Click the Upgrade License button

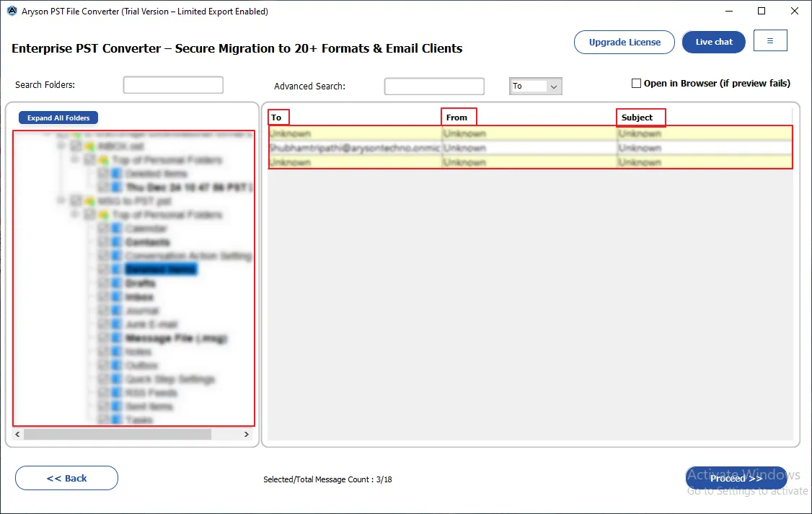pyautogui.click(x=624, y=42)
